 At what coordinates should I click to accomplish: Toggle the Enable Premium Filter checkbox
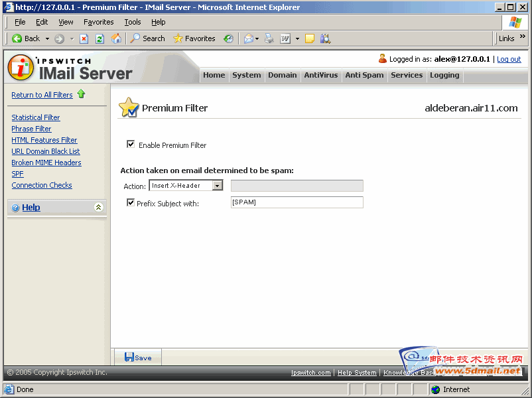click(x=131, y=144)
